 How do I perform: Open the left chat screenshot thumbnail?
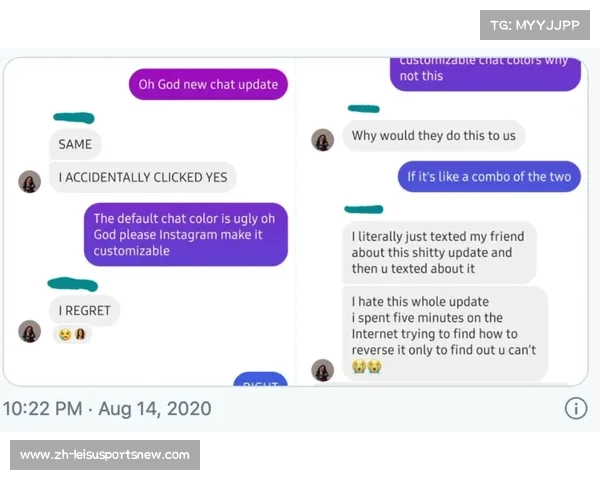[149, 222]
